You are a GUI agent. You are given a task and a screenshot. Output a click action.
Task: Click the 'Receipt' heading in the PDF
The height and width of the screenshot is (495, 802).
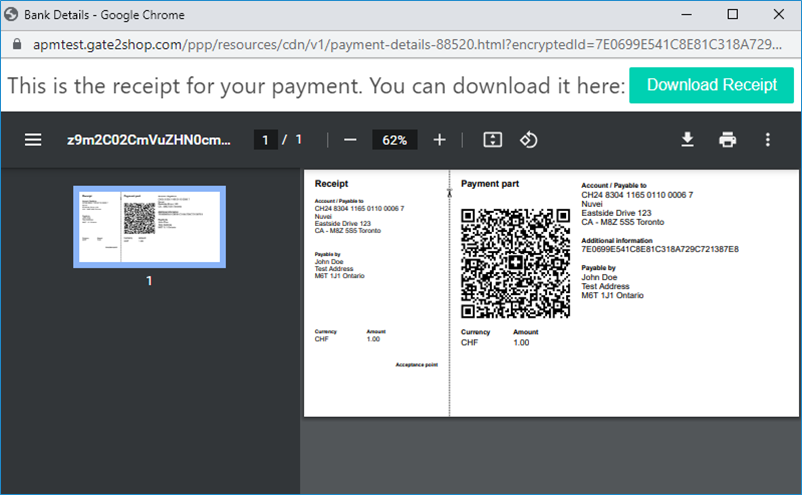pyautogui.click(x=331, y=184)
